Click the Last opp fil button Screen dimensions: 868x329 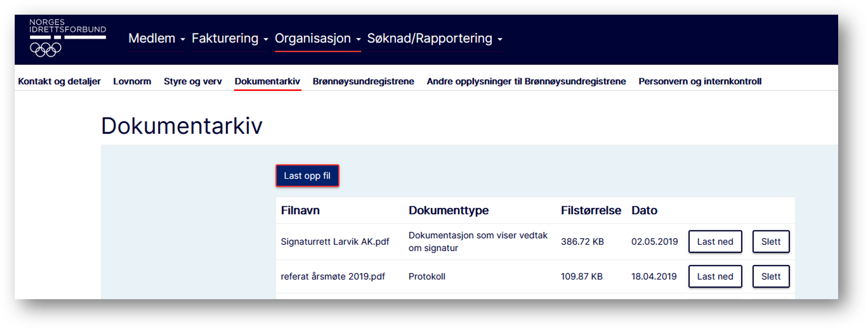(307, 176)
